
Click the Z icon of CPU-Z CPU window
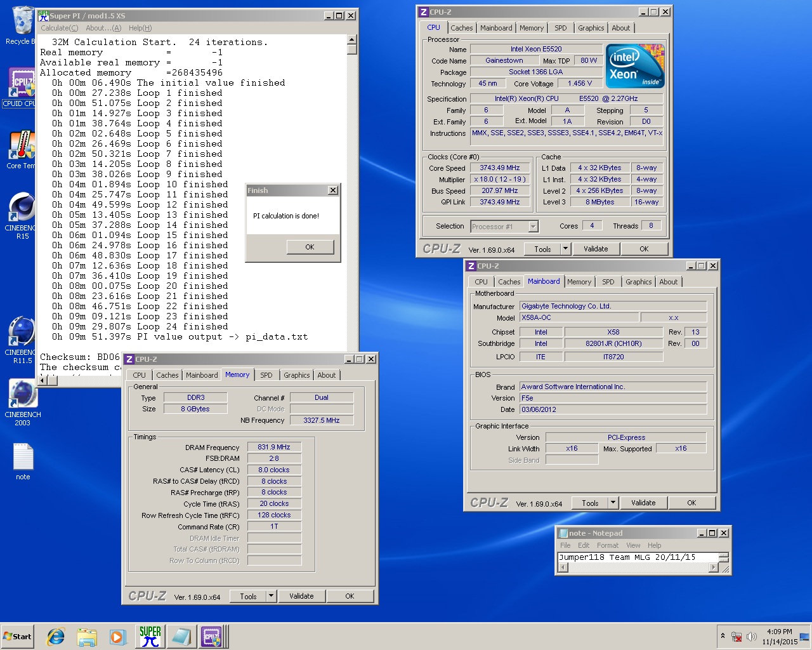[423, 11]
